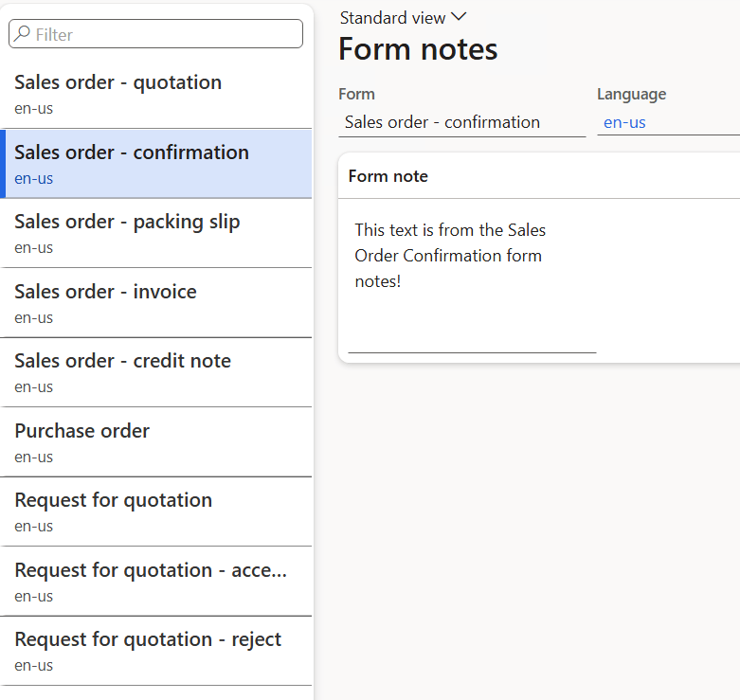The image size is (740, 700).
Task: Collapse the Form note section header
Action: click(x=539, y=176)
